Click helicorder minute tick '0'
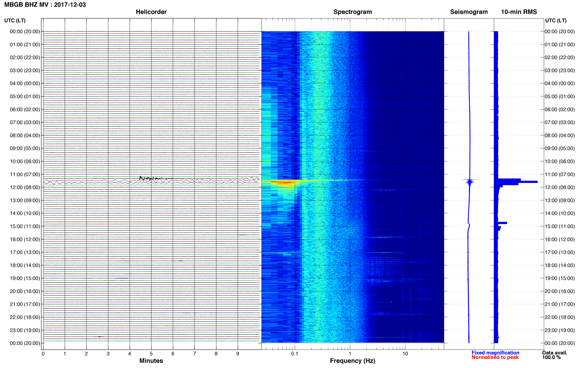The height and width of the screenshot is (368, 588). tap(43, 354)
